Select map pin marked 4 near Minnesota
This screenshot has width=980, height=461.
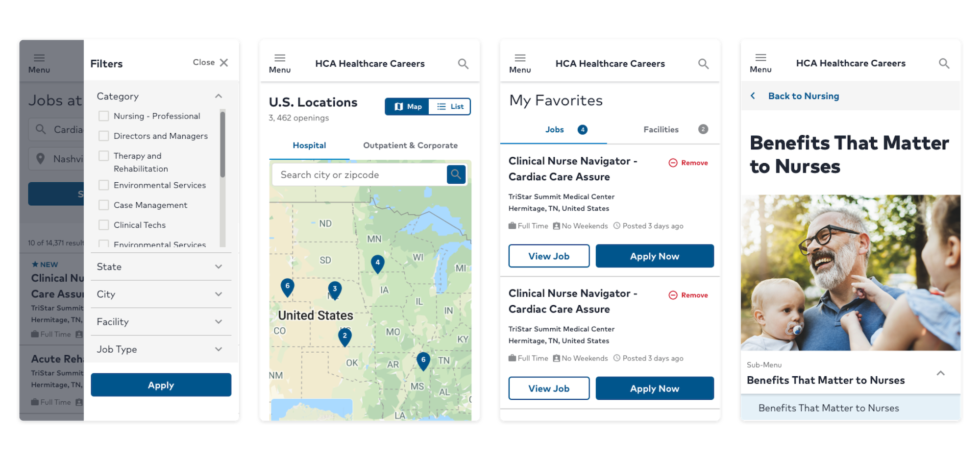pos(377,264)
